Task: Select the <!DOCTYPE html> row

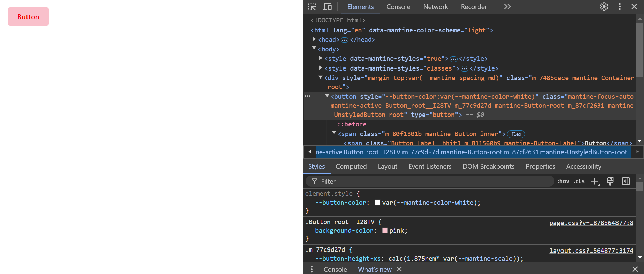Action: click(338, 20)
